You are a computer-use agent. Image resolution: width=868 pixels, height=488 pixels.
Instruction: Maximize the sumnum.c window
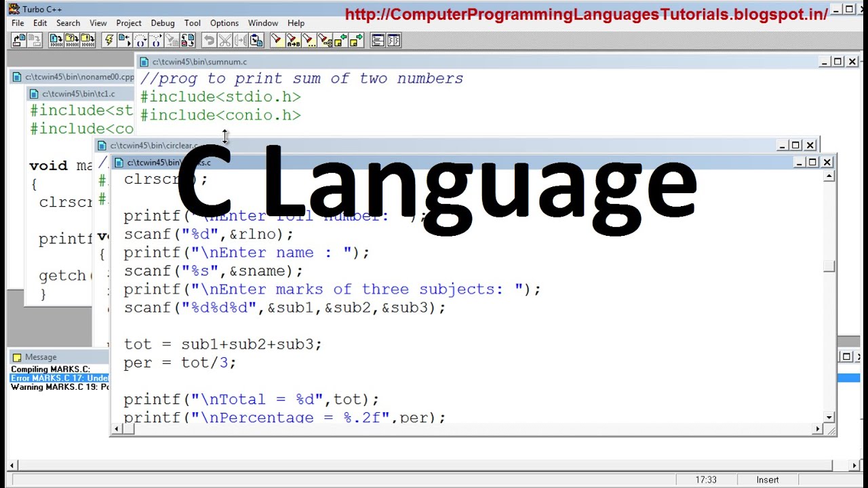pos(838,62)
